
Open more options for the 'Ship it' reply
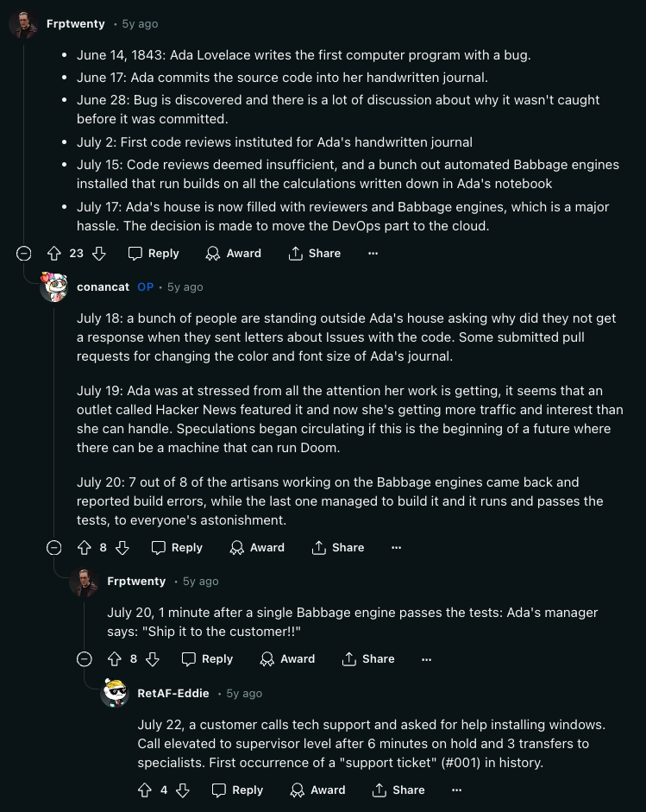[426, 658]
